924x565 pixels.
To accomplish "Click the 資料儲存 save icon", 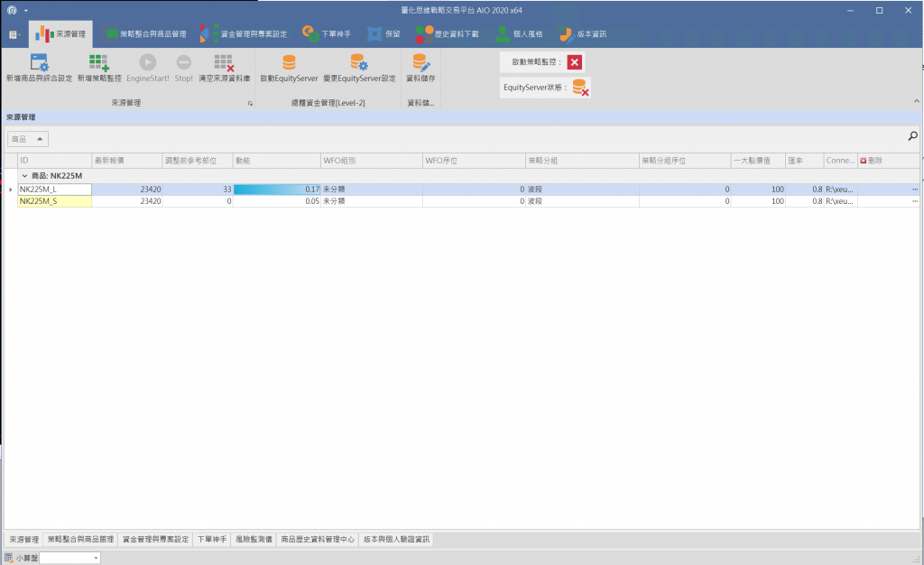I will pyautogui.click(x=420, y=63).
